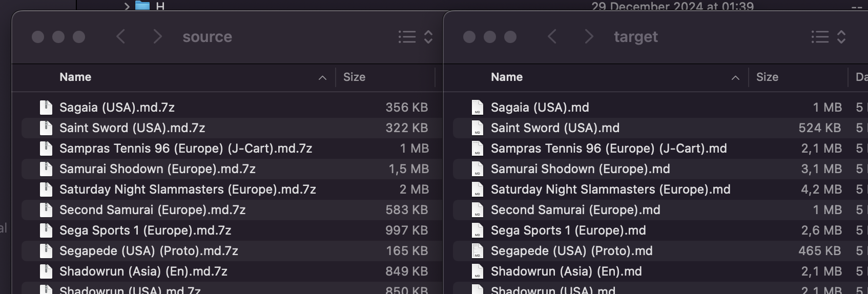Image resolution: width=868 pixels, height=294 pixels.
Task: Sort target window by Name column
Action: (x=507, y=77)
